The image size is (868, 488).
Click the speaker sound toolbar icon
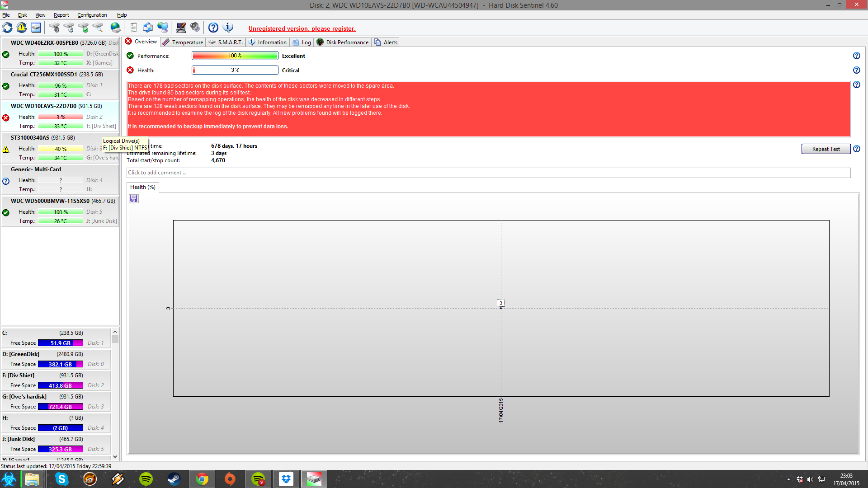195,28
